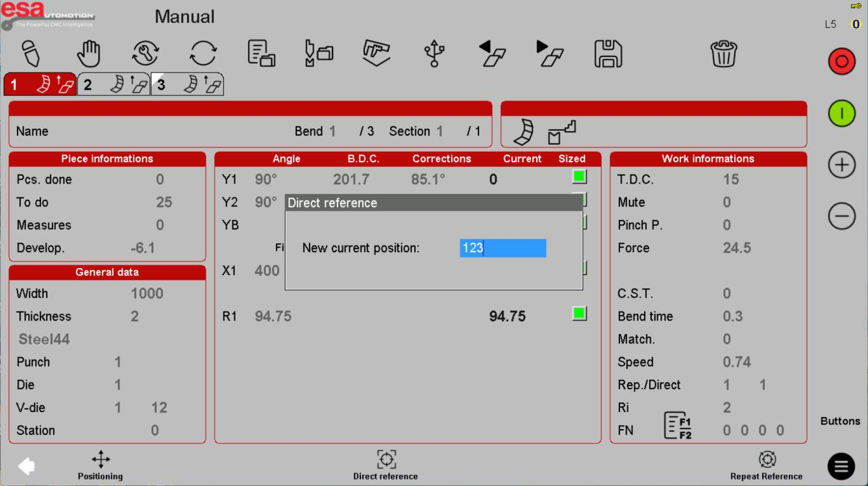Click the Steel44 material value
The height and width of the screenshot is (486, 868).
pos(44,339)
